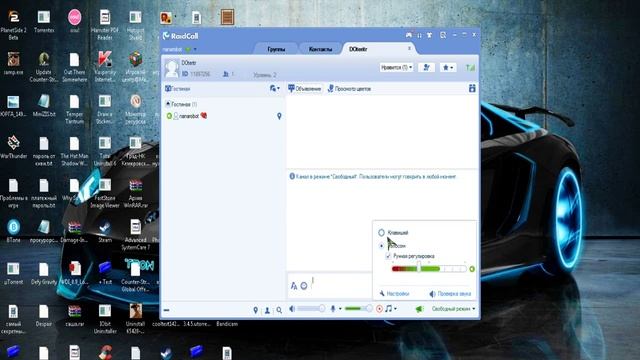Open the star favorites dropdown

click(448, 67)
